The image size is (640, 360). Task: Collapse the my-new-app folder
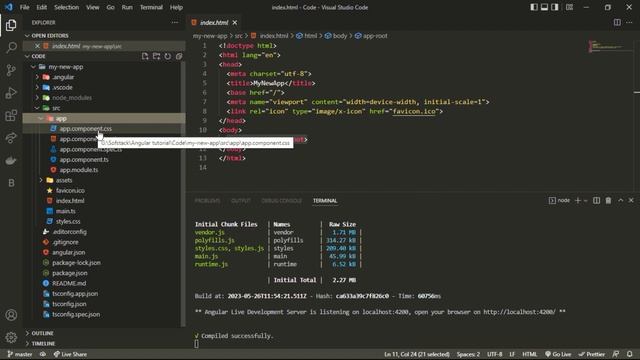[33, 67]
